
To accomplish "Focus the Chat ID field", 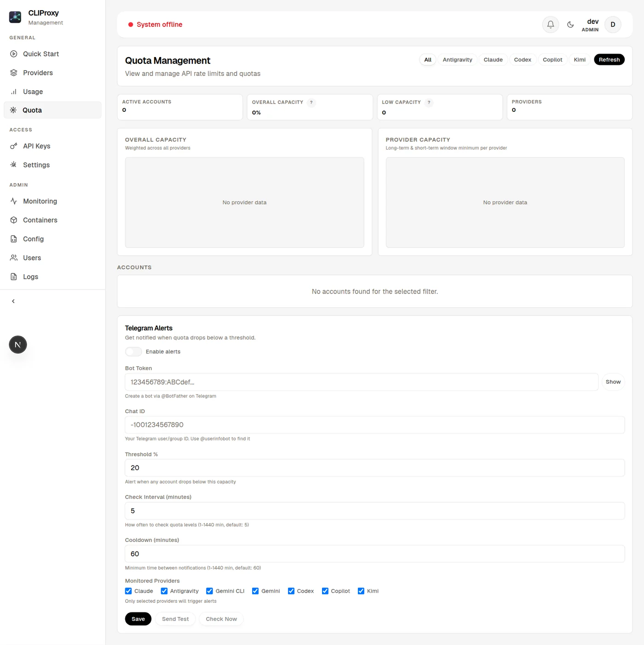I will click(x=375, y=425).
